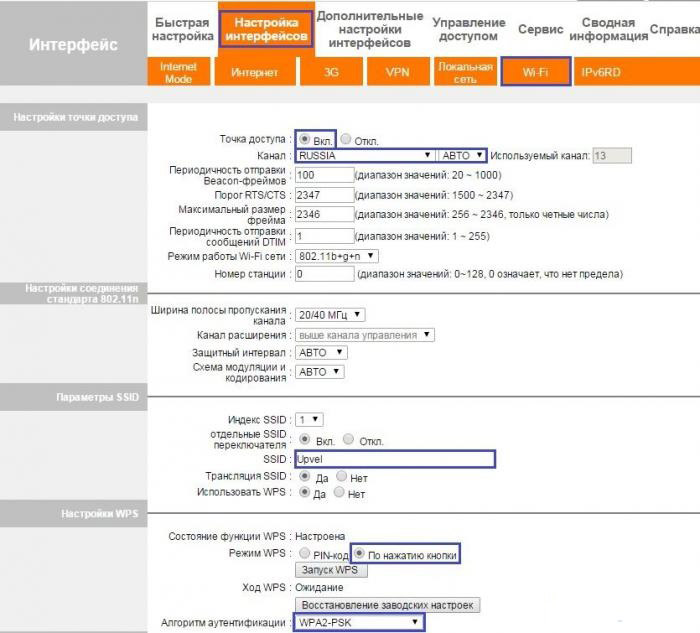The image size is (700, 633).
Task: Open the Справка tab
Action: pos(674,29)
